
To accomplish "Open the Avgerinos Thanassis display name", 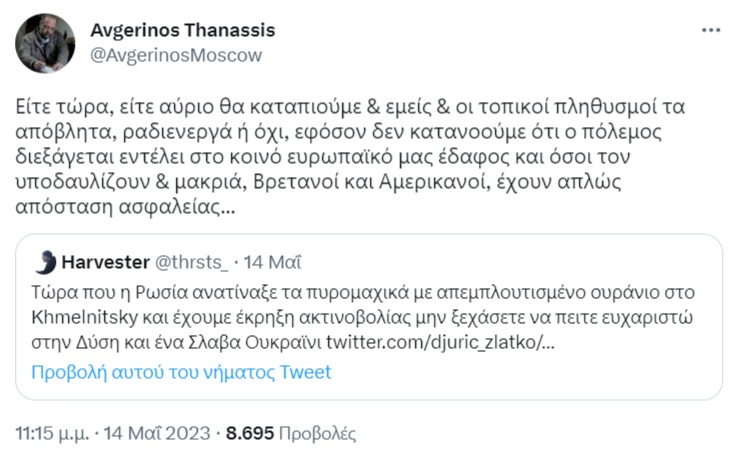I will [182, 30].
